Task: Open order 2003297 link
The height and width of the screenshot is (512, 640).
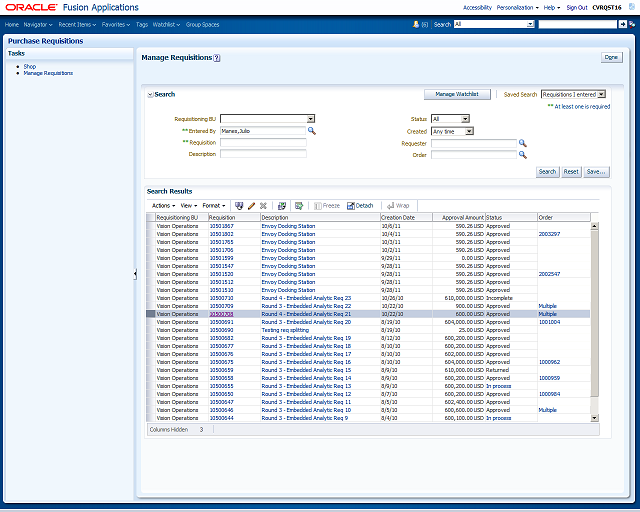Action: [x=549, y=234]
